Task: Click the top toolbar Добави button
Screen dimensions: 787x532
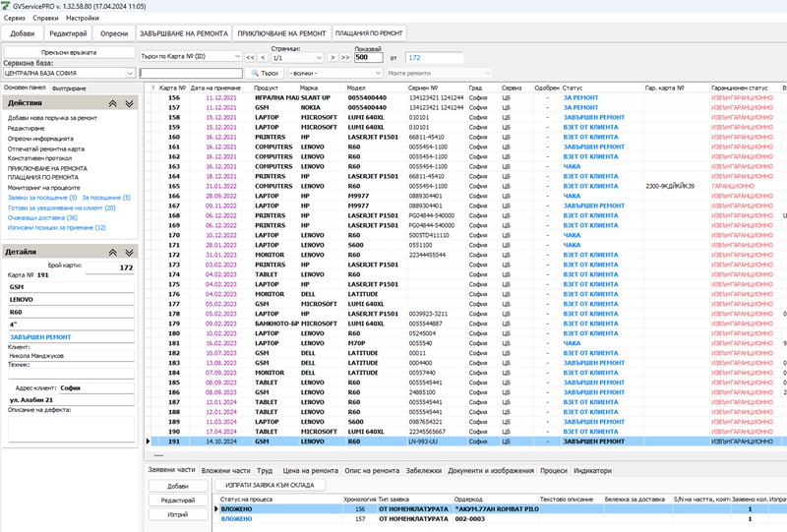Action: (22, 33)
